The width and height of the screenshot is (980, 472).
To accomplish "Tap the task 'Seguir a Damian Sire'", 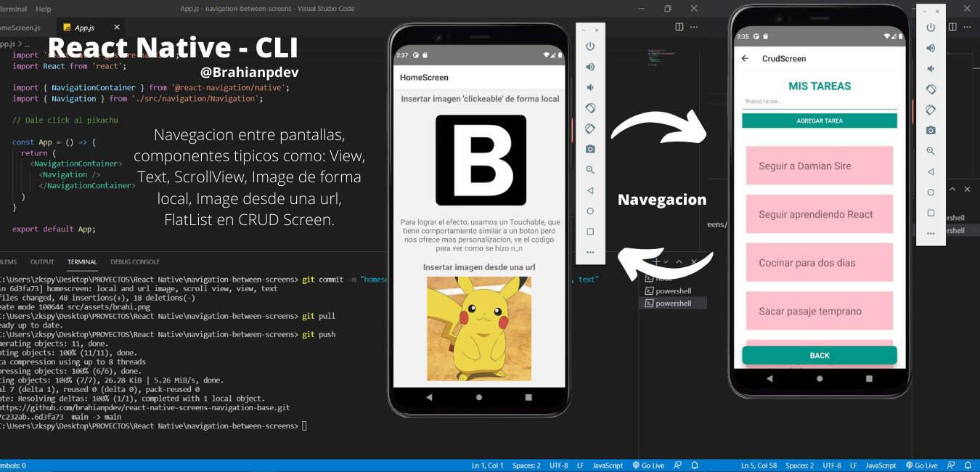I will pyautogui.click(x=820, y=166).
